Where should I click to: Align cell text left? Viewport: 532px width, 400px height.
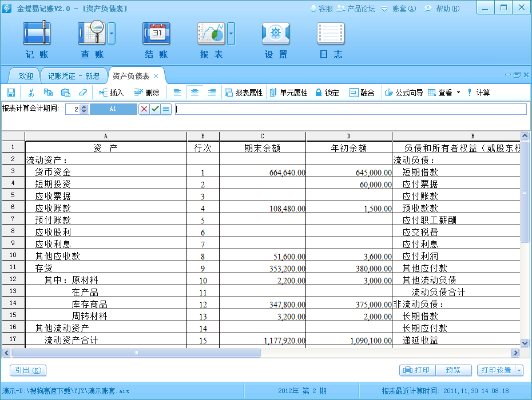(177, 93)
